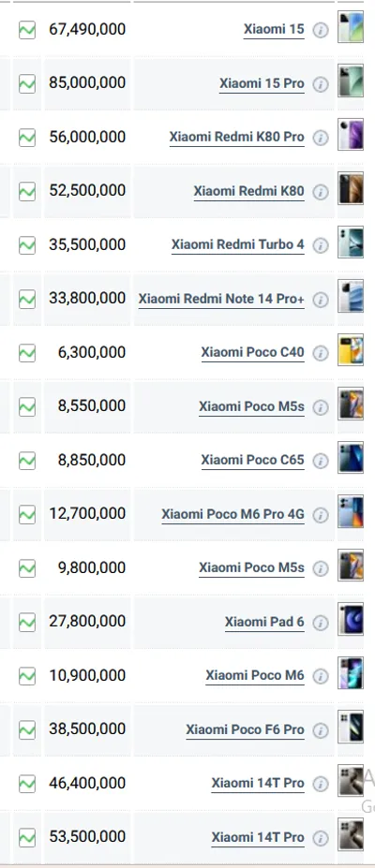
Task: Open chart icon next to 6,300,000
Action: tap(27, 353)
